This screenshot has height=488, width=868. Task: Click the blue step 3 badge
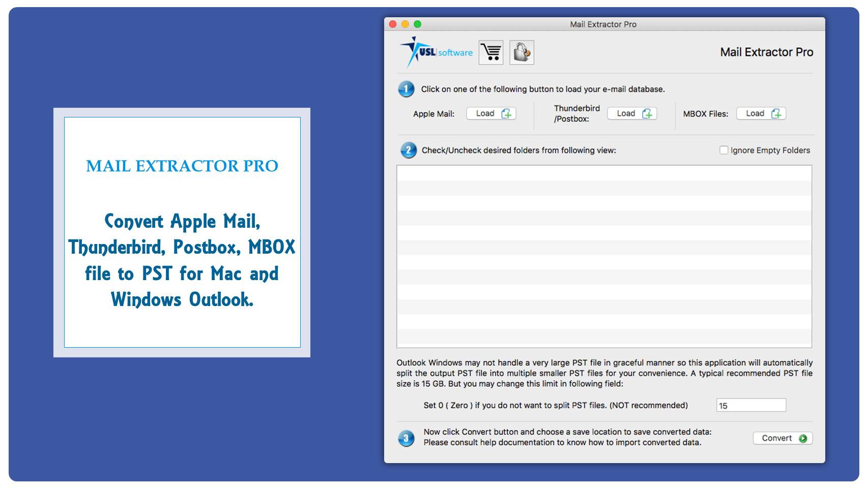tap(407, 437)
